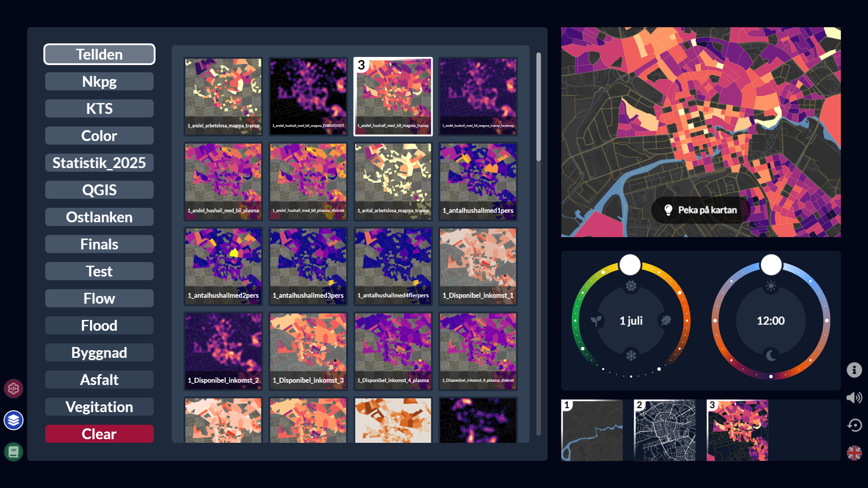Click the layer grid vertical scrollbar
The width and height of the screenshot is (868, 488).
coord(538,107)
